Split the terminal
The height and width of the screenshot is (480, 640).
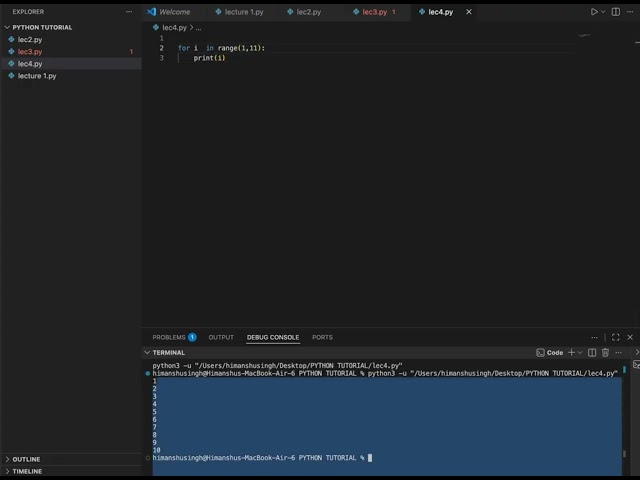592,353
